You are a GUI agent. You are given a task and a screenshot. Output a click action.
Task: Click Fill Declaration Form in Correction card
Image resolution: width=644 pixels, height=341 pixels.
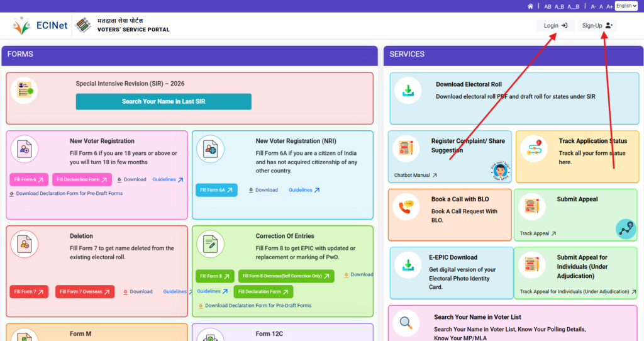(264, 292)
